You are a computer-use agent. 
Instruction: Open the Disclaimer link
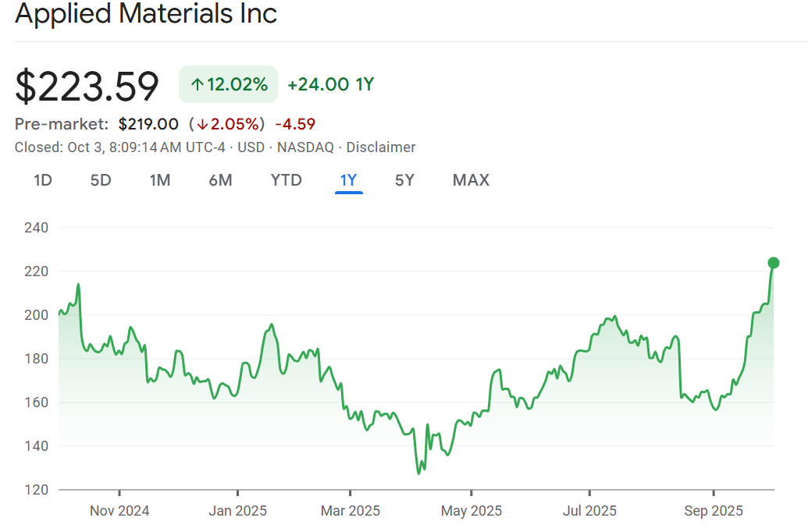381,147
